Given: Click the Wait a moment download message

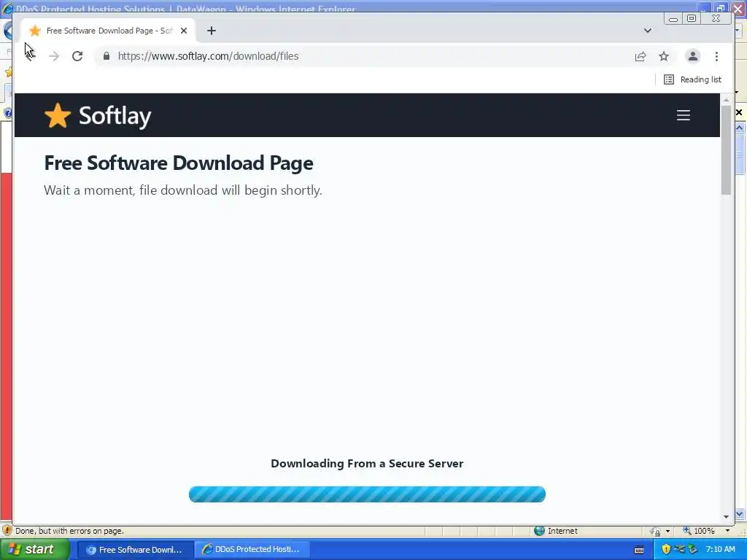Looking at the screenshot, I should click(183, 190).
